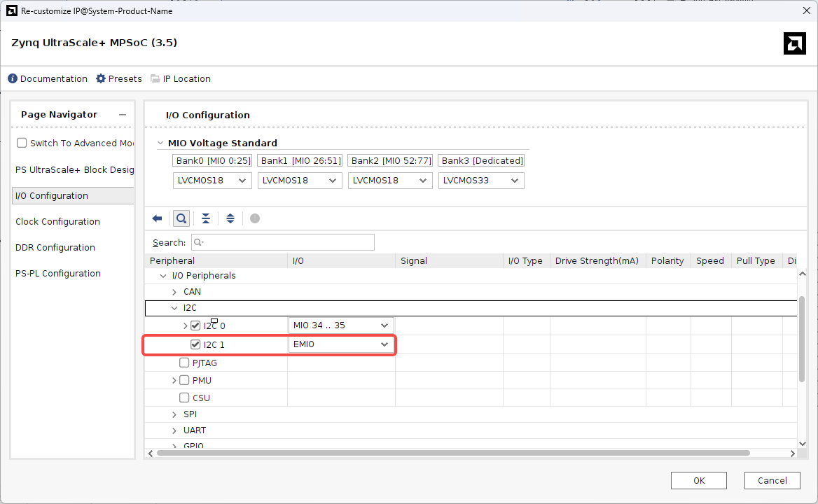Click the IP Location folder icon
818x504 pixels.
[x=155, y=78]
